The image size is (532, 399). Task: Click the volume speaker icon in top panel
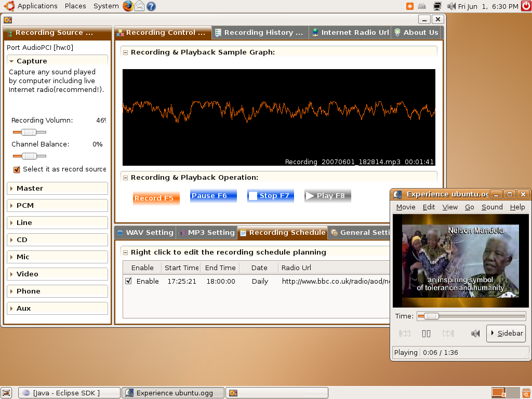coord(451,6)
